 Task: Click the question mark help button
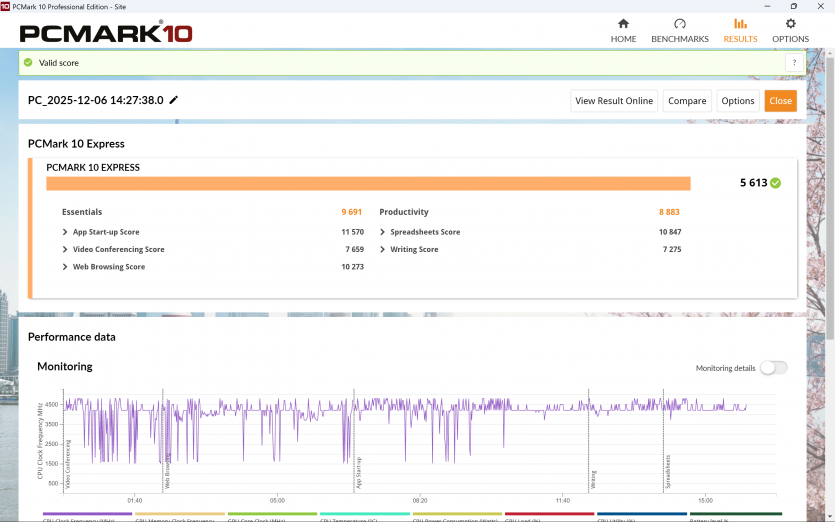[793, 62]
